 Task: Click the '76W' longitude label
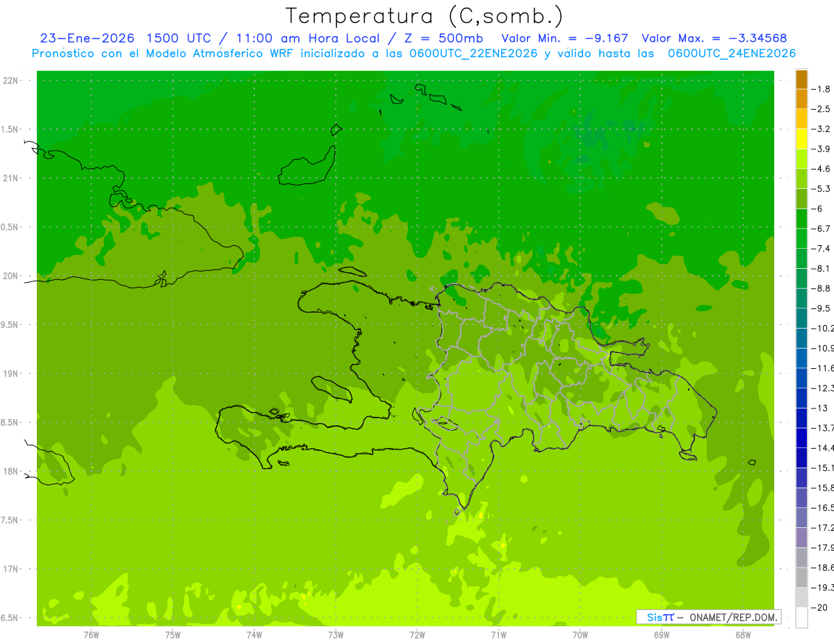pos(91,635)
